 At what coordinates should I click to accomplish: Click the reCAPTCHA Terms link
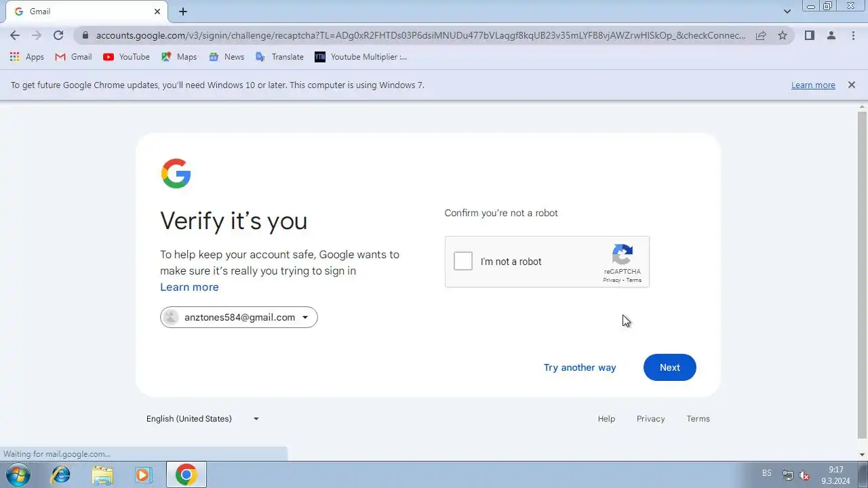[634, 280]
